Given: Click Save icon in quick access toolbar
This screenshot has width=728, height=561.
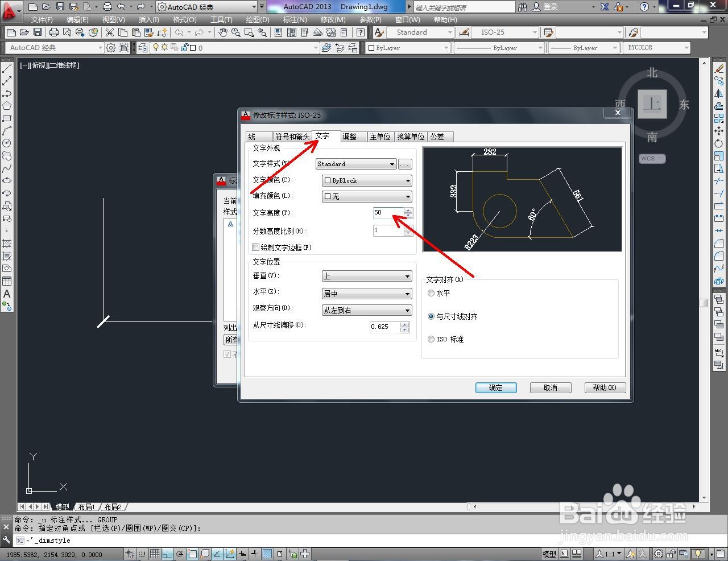Looking at the screenshot, I should click(60, 7).
